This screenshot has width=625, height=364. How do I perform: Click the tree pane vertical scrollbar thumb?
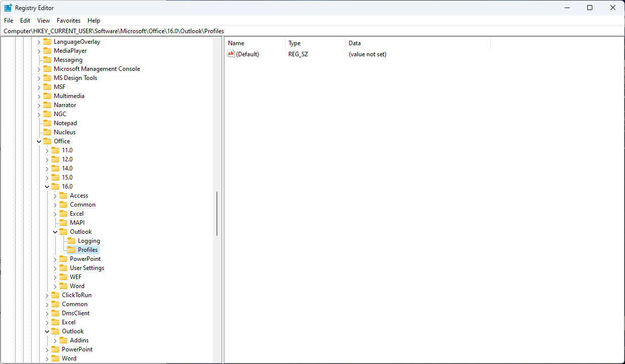pos(217,214)
